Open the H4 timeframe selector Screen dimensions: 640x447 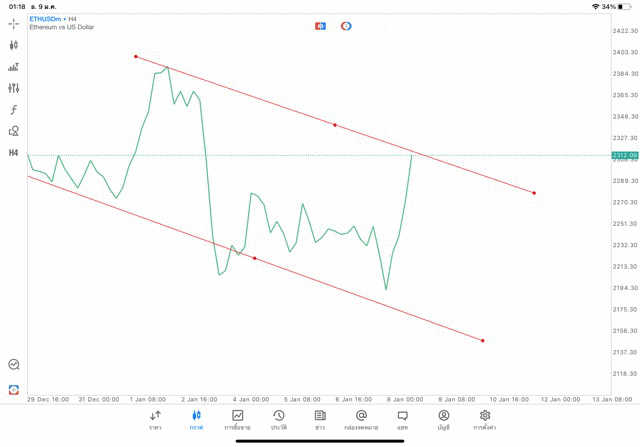14,153
